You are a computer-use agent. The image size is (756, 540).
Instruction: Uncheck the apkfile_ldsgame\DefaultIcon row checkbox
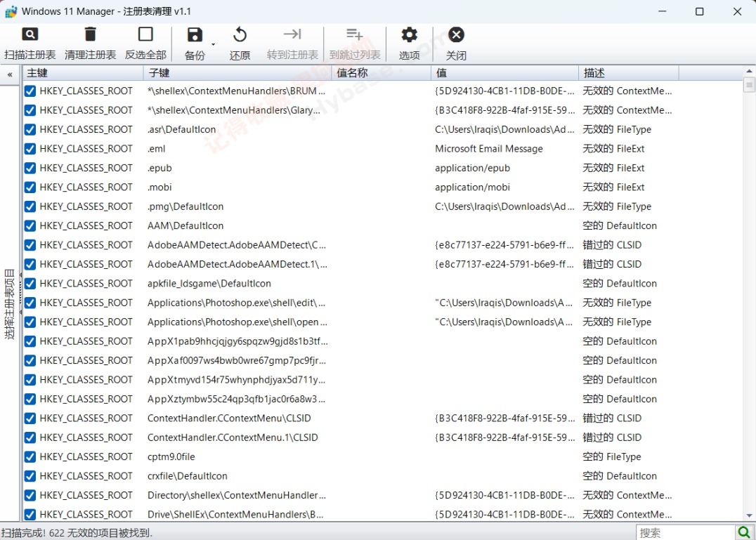pos(30,284)
